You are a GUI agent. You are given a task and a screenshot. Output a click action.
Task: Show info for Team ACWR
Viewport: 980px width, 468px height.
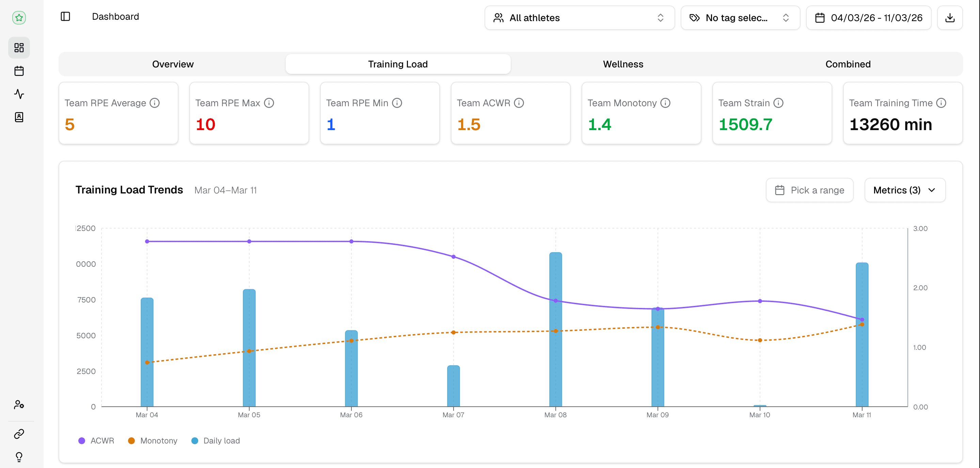pyautogui.click(x=519, y=103)
